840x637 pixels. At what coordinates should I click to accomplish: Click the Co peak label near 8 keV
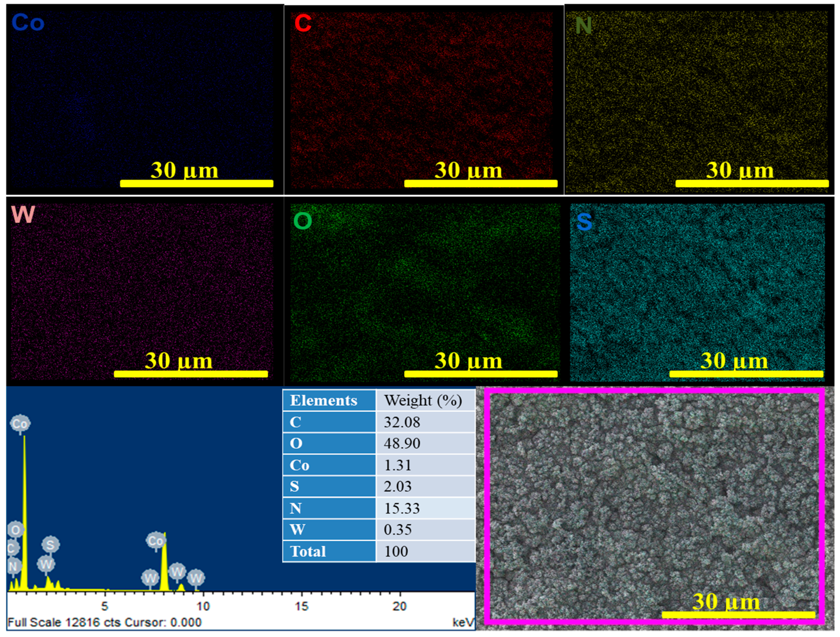pyautogui.click(x=156, y=541)
